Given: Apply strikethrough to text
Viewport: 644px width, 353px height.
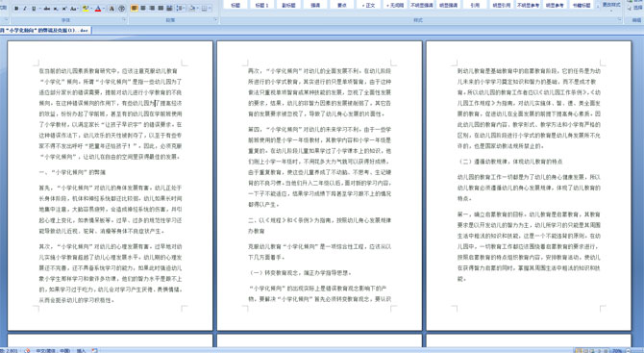Looking at the screenshot, I should click(x=47, y=9).
